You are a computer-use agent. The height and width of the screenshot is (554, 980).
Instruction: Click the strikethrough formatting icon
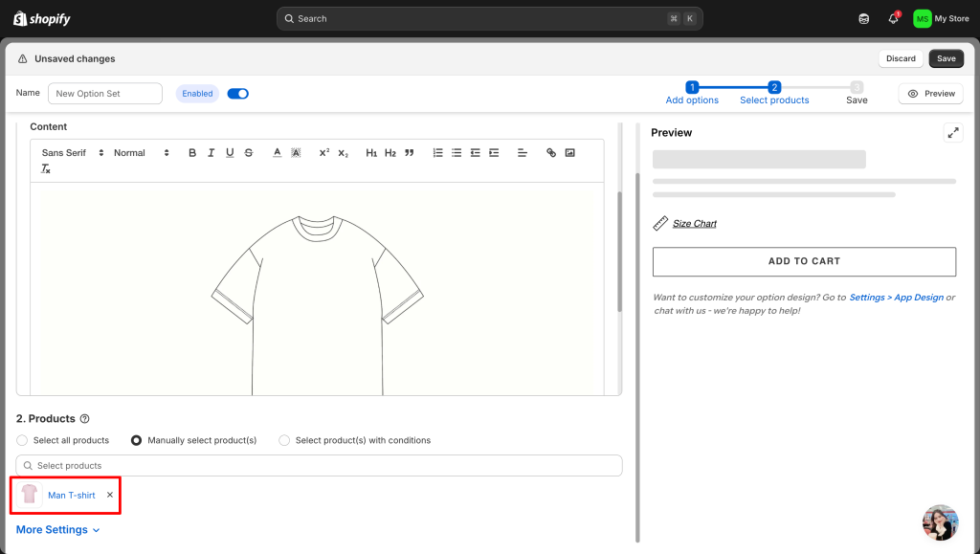coord(249,153)
